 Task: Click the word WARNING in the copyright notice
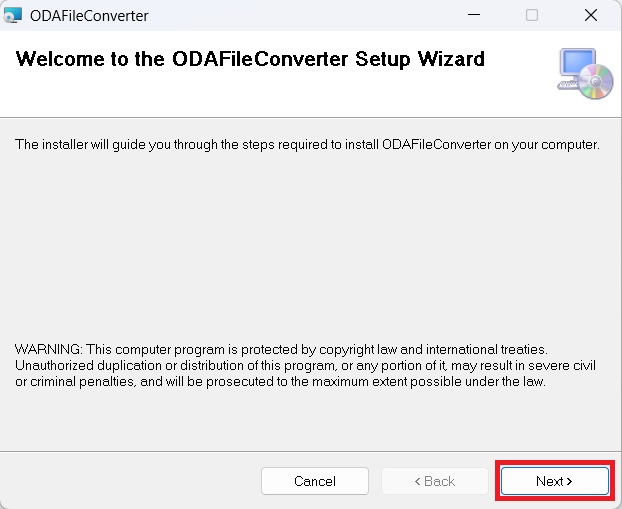coord(47,349)
